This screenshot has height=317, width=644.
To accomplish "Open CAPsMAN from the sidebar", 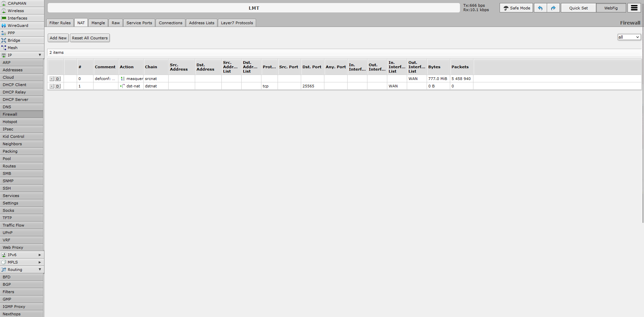I will click(22, 3).
